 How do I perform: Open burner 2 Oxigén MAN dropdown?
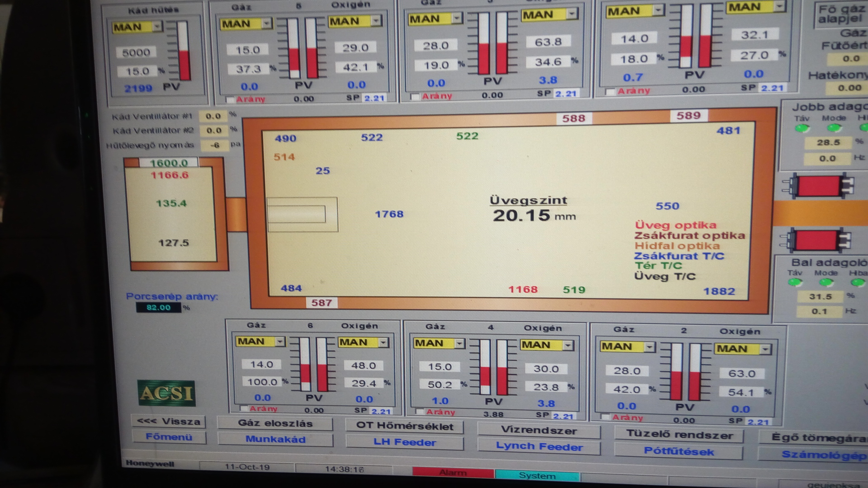pos(765,349)
